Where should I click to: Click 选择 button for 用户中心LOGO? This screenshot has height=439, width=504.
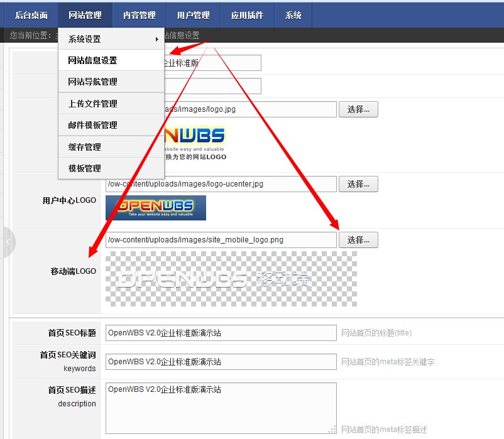tap(358, 184)
